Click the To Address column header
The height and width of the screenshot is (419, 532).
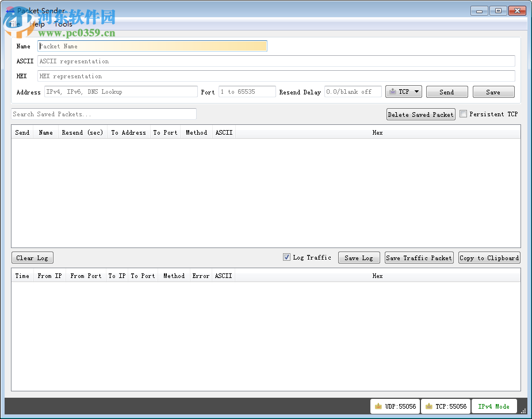pos(129,132)
